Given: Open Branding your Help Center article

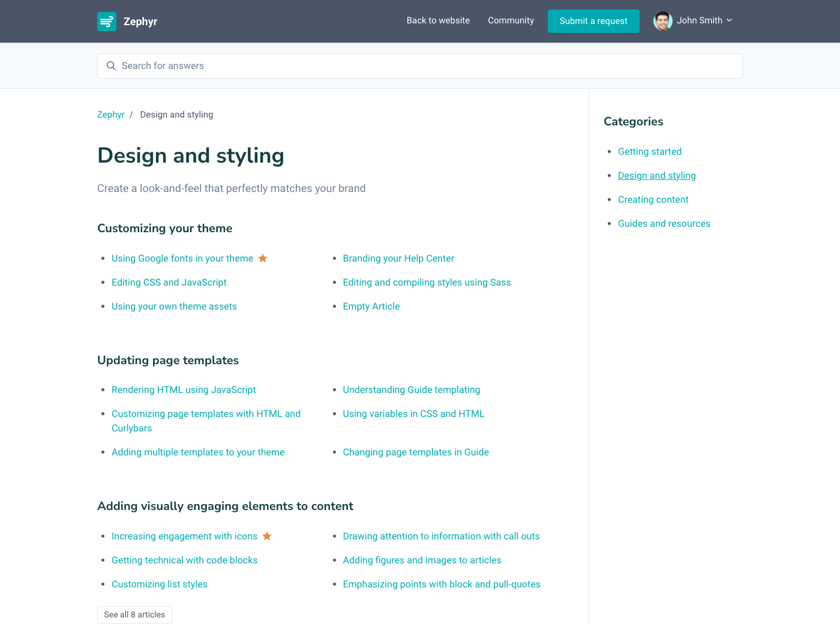Looking at the screenshot, I should tap(398, 259).
